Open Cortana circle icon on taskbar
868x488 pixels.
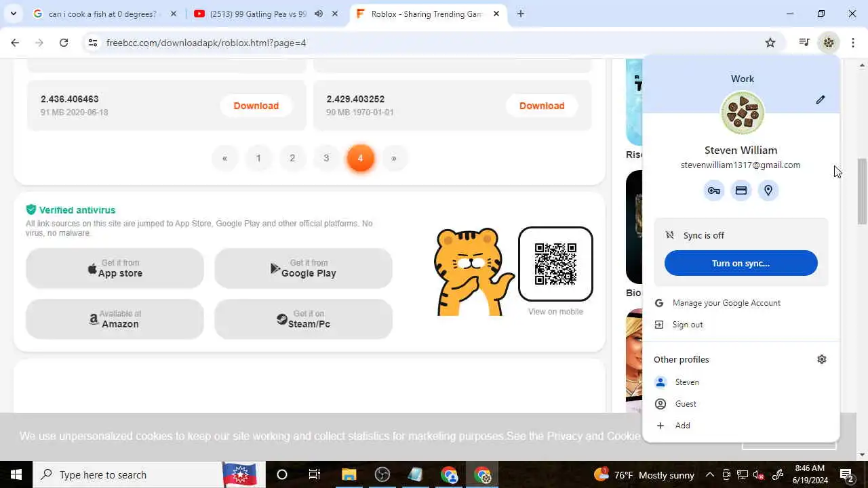[282, 474]
